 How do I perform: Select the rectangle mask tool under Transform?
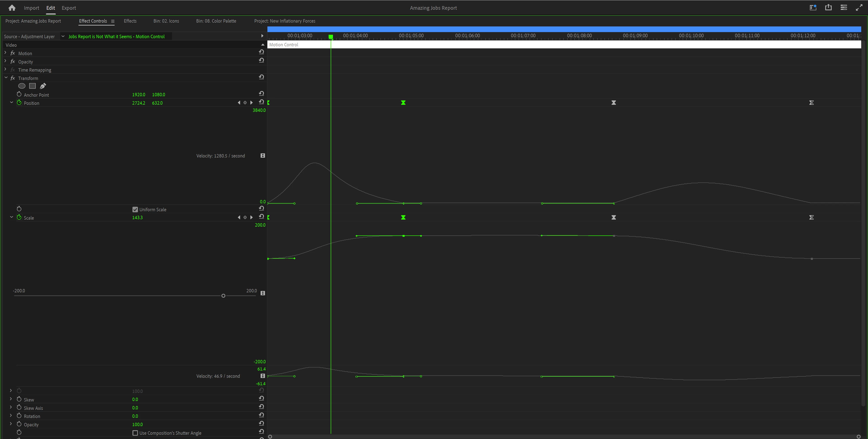(x=32, y=86)
